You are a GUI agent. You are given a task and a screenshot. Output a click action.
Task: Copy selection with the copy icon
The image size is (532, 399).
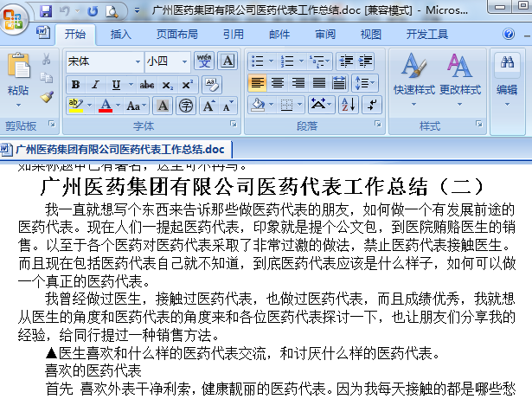coord(47,78)
